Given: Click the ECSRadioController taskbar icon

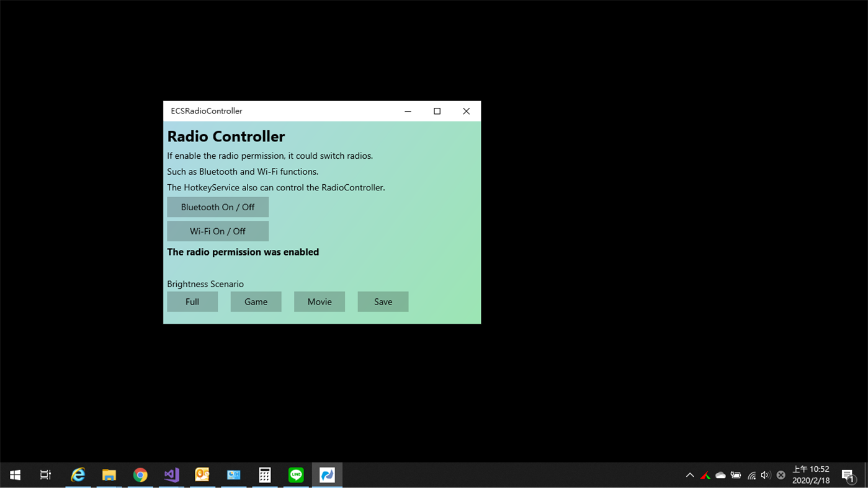Looking at the screenshot, I should pyautogui.click(x=327, y=475).
